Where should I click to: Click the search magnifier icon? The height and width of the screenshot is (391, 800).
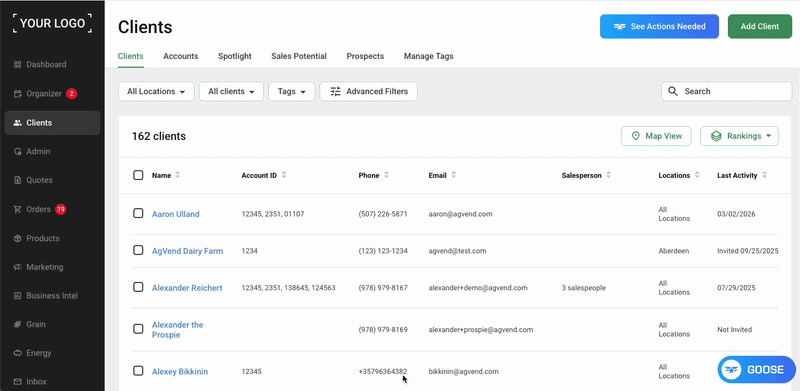tap(673, 91)
